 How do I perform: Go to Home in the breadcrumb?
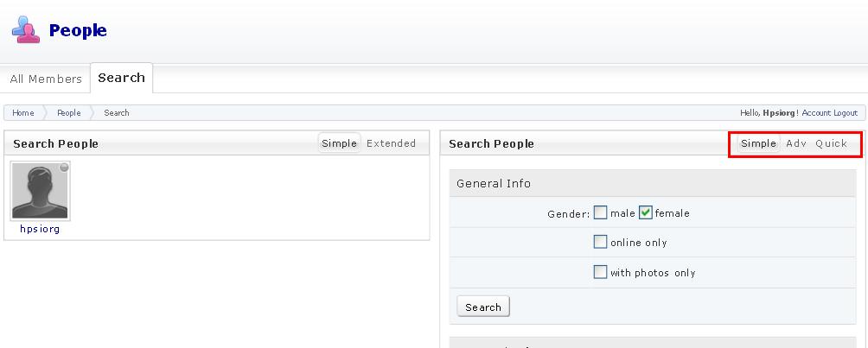23,113
